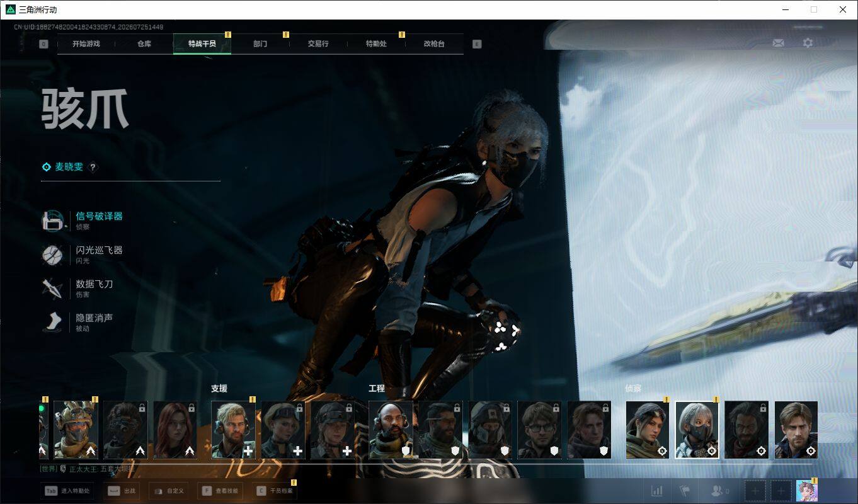858x504 pixels.
Task: Click the 骇爪 operator title
Action: (85, 110)
